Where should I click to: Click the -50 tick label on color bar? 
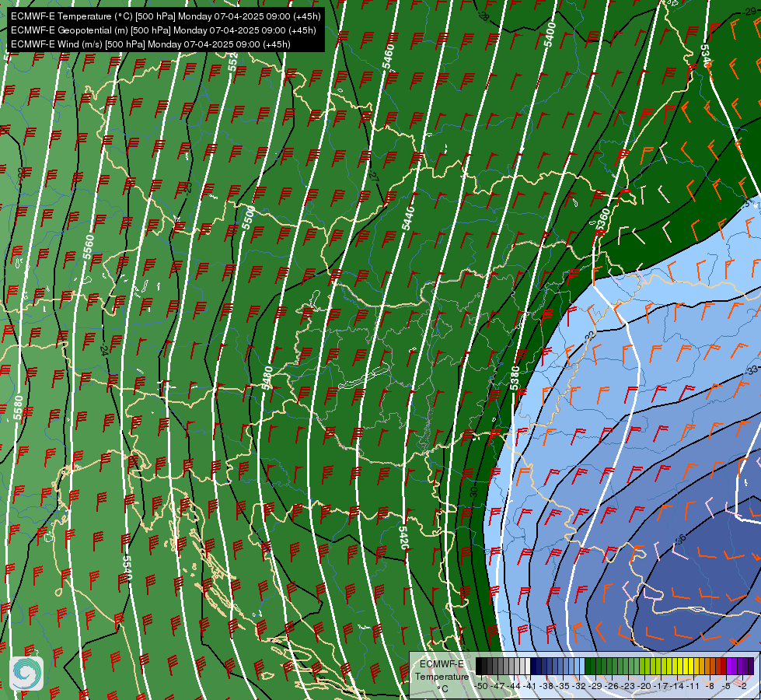(x=481, y=687)
